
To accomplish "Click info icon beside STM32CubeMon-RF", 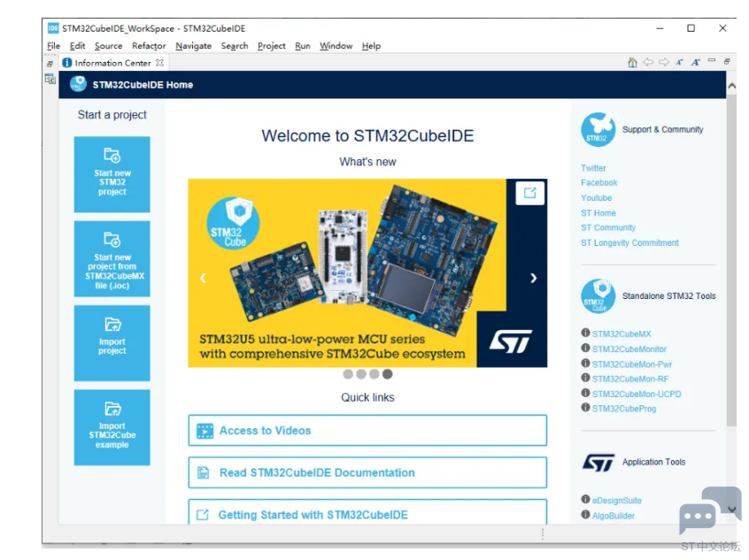I will click(x=585, y=378).
